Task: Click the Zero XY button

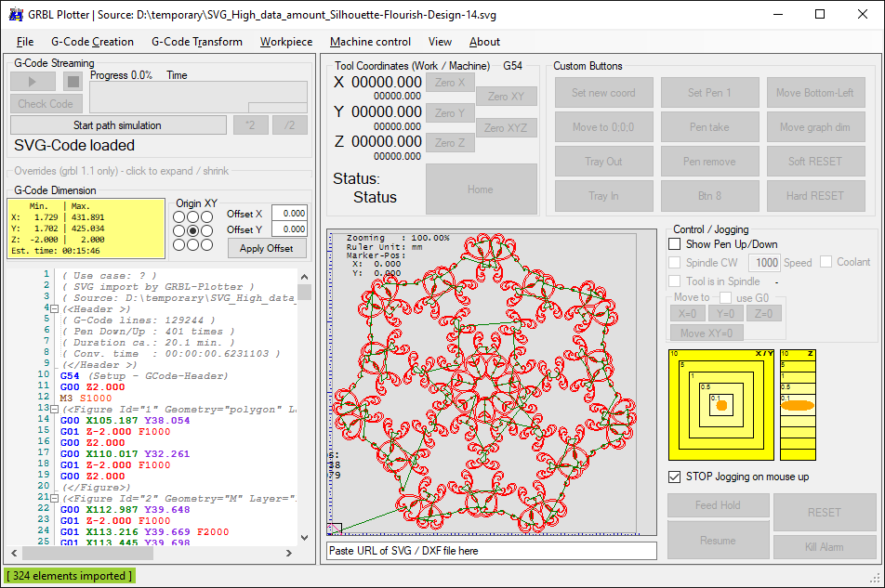Action: point(507,97)
